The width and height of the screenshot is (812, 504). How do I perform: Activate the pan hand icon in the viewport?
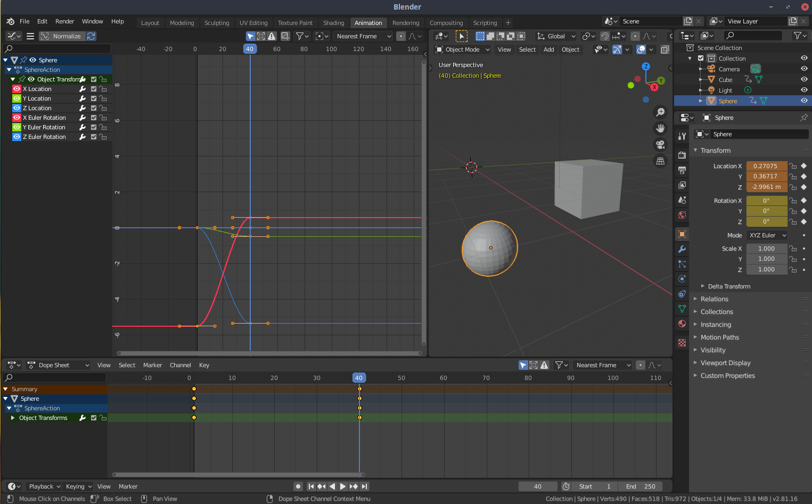[660, 128]
